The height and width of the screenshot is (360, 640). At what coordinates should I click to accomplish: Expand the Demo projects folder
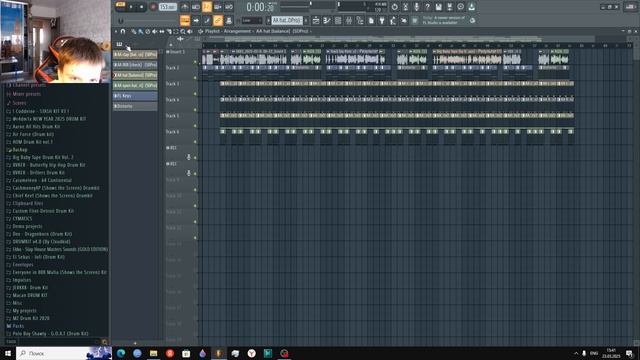(27, 226)
